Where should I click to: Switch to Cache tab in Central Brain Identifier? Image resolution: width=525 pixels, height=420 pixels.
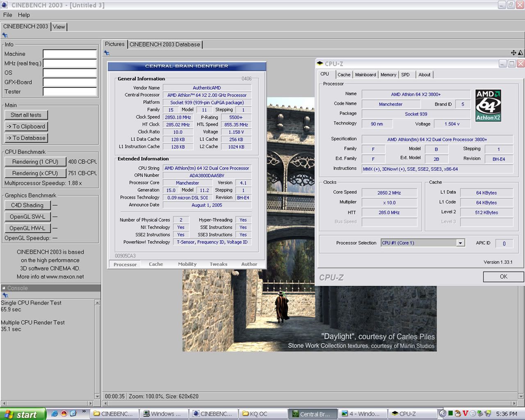point(155,264)
